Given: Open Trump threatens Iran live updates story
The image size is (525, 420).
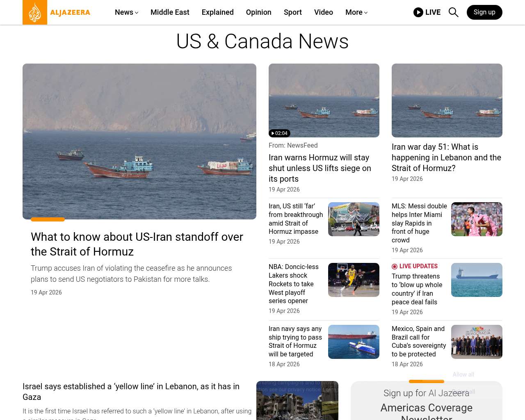Looking at the screenshot, I should click(x=417, y=289).
